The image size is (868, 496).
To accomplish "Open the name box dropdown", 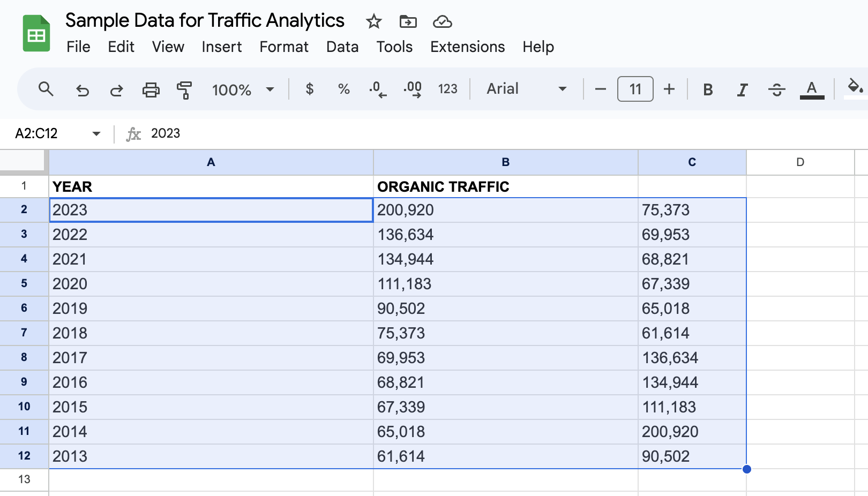I will point(95,133).
